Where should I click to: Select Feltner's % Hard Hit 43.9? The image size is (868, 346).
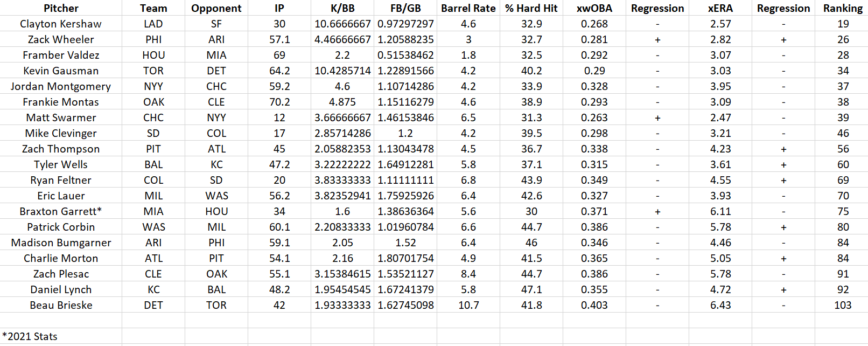click(x=531, y=180)
